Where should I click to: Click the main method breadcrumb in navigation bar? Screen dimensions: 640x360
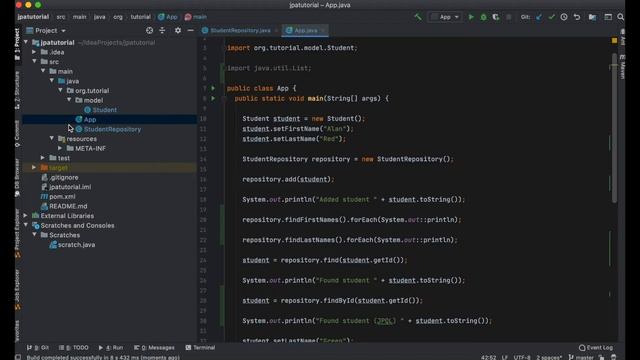pos(196,17)
